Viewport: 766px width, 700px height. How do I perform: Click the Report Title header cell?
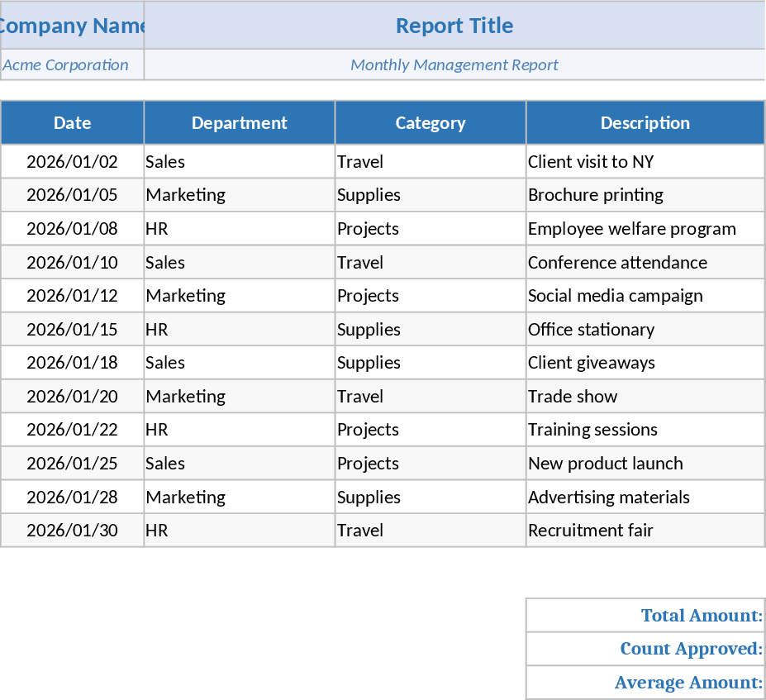(x=454, y=26)
